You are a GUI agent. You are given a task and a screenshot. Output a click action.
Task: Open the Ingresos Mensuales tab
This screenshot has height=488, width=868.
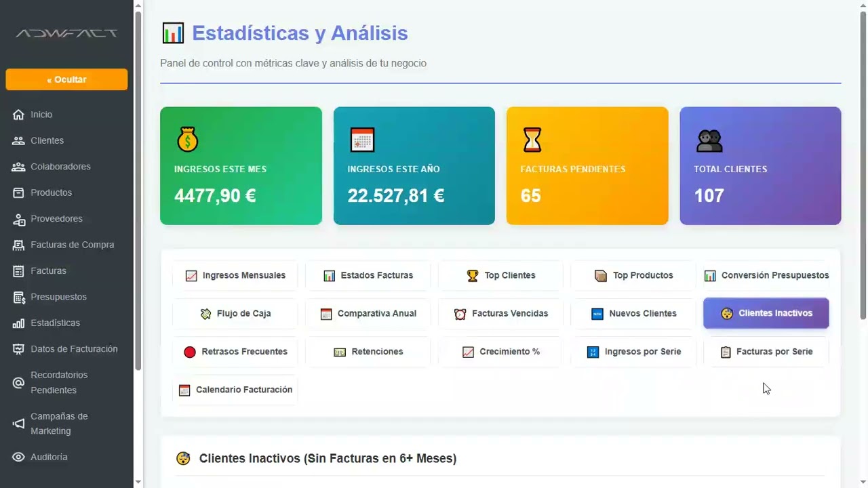point(235,276)
